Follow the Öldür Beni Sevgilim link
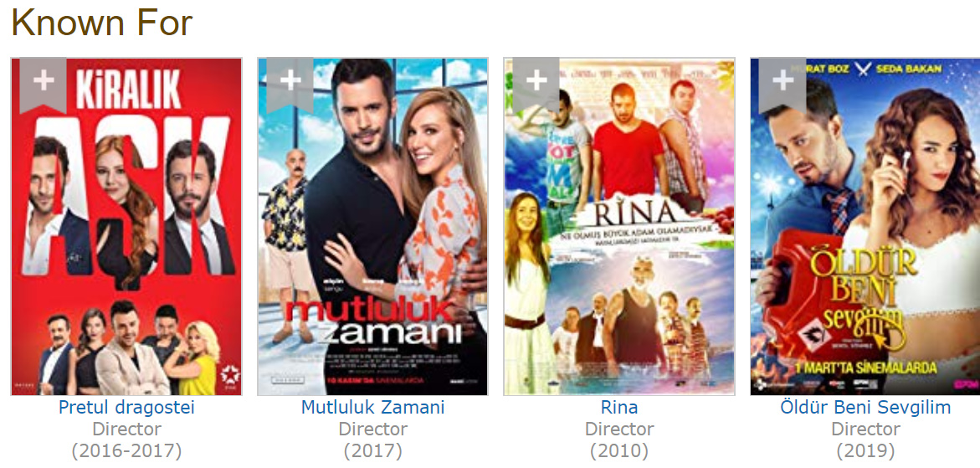 click(x=865, y=408)
